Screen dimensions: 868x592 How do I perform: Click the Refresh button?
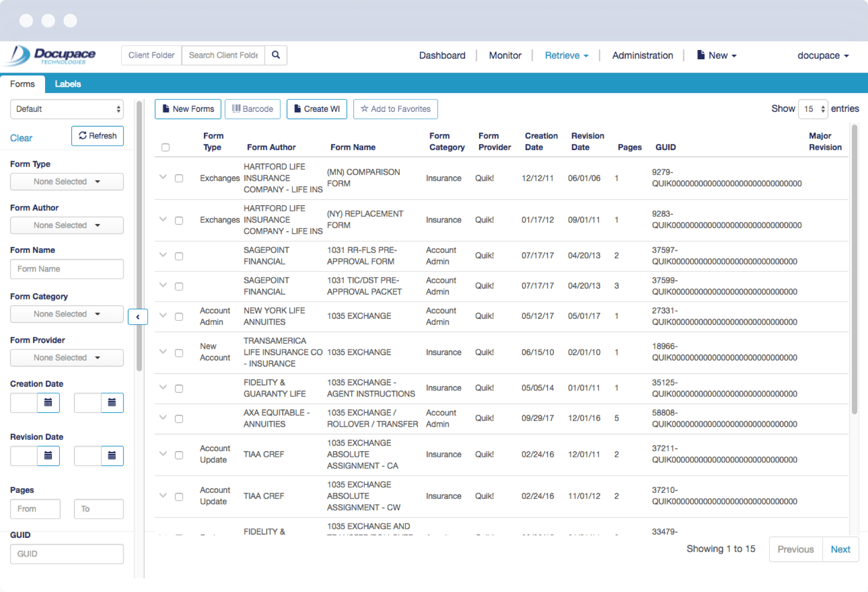coord(97,136)
